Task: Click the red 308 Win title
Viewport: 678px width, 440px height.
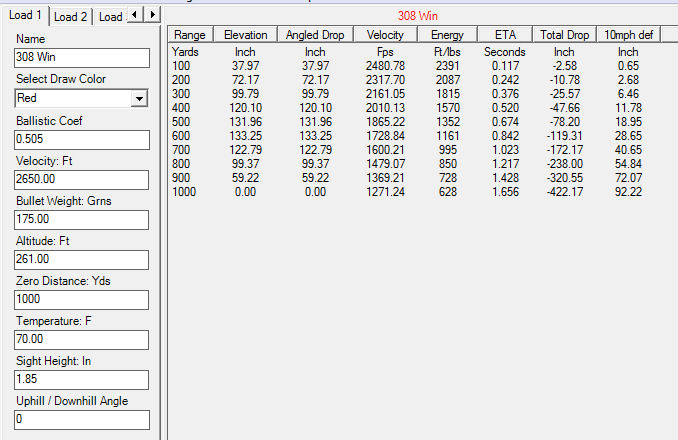Action: point(418,16)
